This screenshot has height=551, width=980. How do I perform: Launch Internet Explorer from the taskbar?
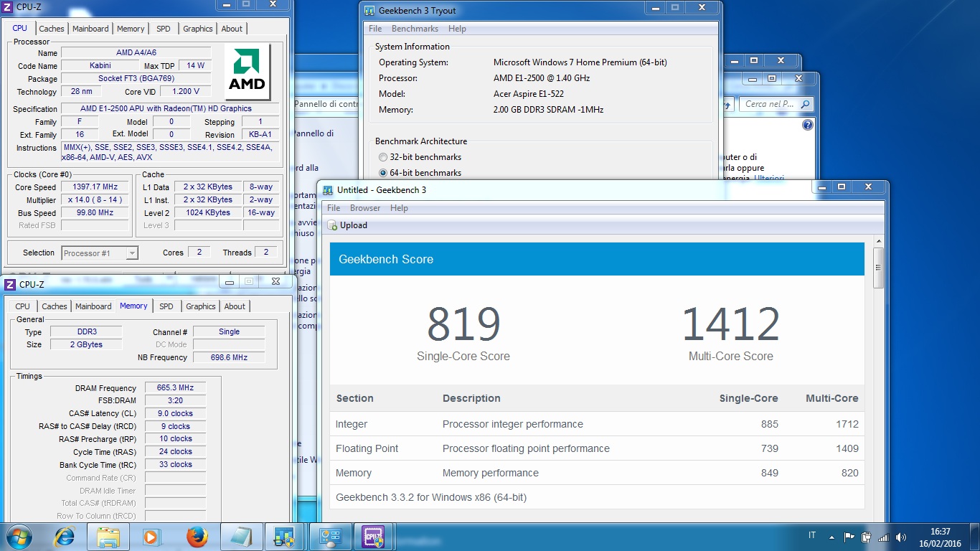tap(65, 537)
